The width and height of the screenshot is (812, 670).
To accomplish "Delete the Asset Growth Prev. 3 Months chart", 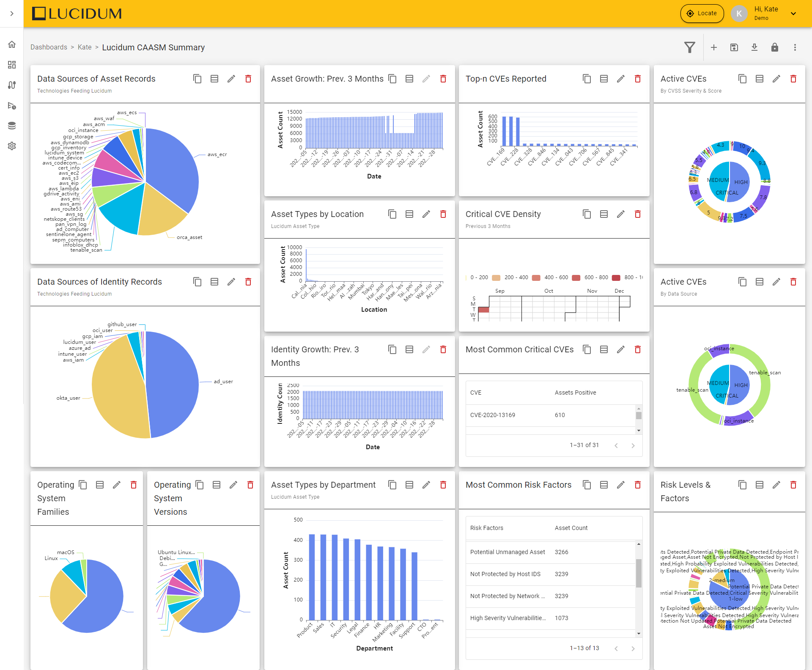I will [x=443, y=79].
